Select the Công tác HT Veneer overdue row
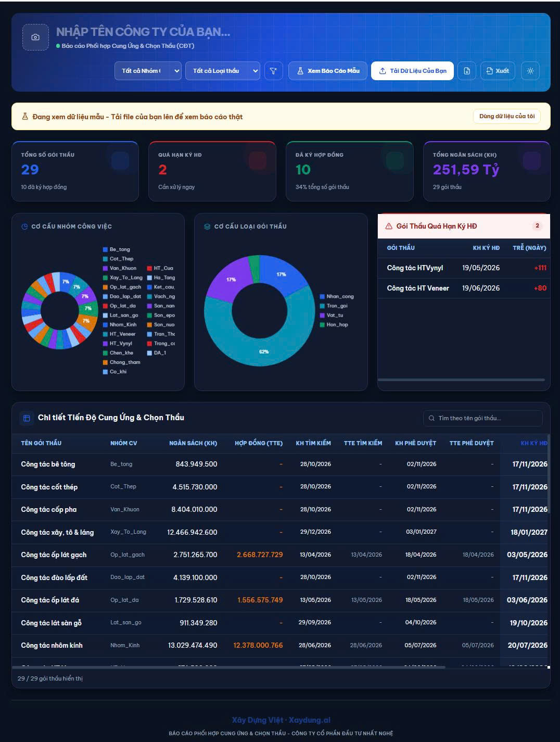Image resolution: width=560 pixels, height=742 pixels. [x=464, y=288]
